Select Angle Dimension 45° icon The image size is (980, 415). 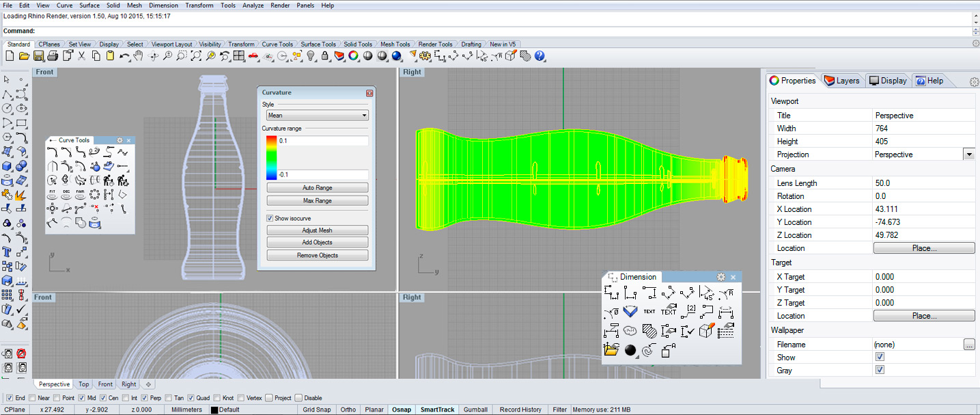pos(707,293)
